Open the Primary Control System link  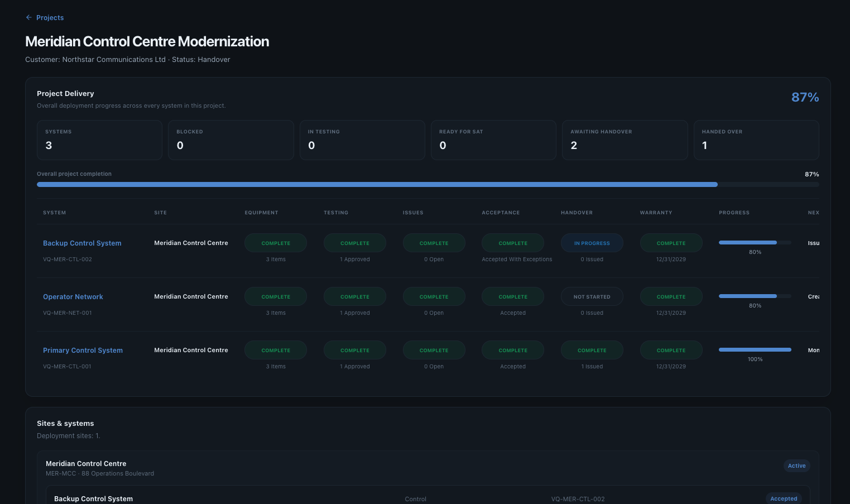pos(83,351)
